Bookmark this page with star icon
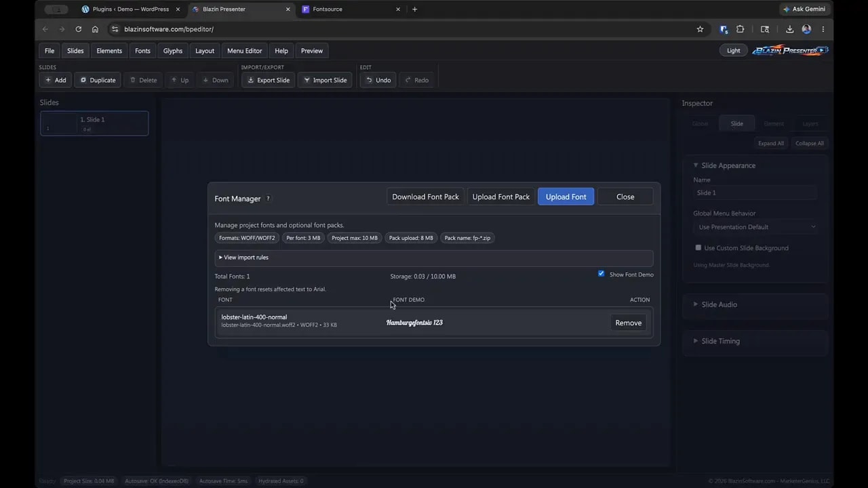The width and height of the screenshot is (868, 488). click(701, 29)
